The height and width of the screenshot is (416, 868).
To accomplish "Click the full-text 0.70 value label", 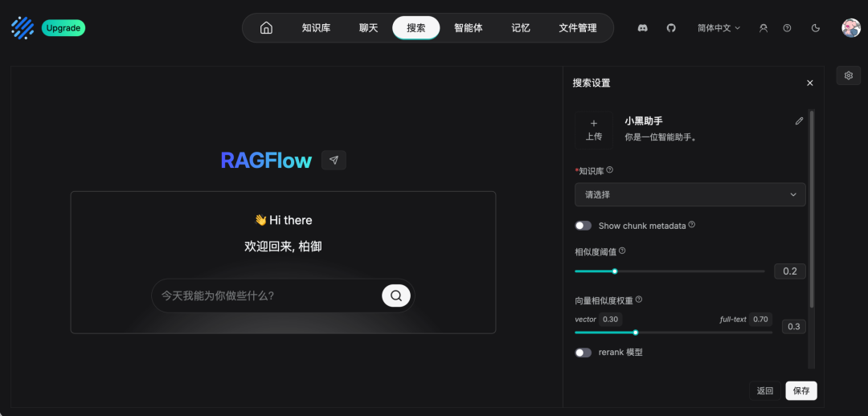I will 760,319.
